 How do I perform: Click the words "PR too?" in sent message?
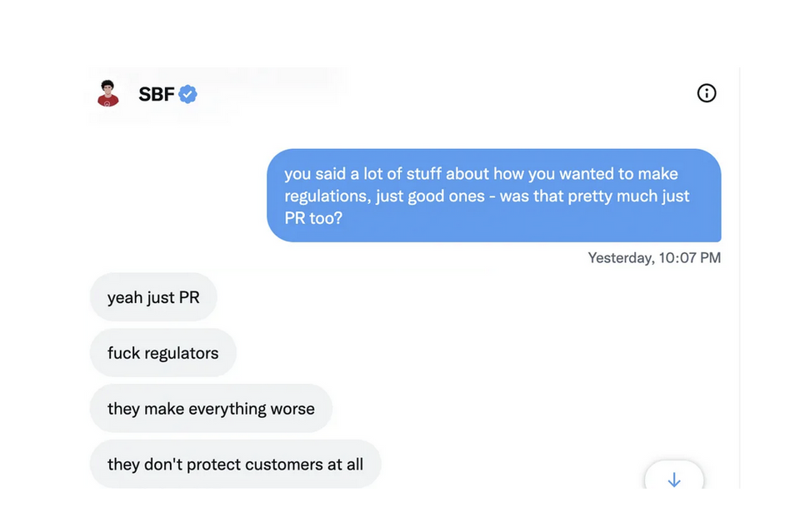(x=313, y=220)
